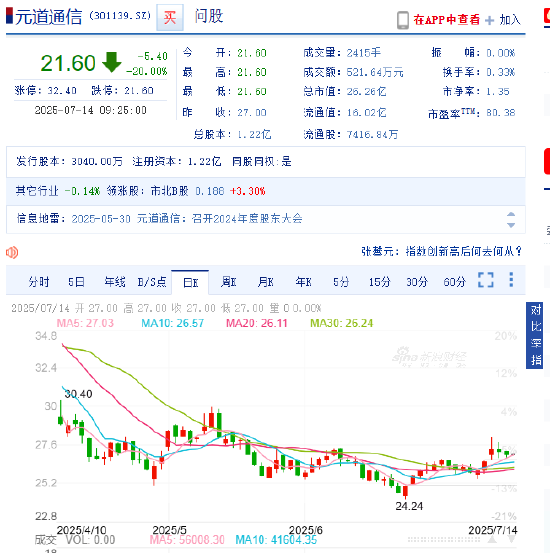Select the 月K chart tab
550x553 pixels.
(x=266, y=282)
